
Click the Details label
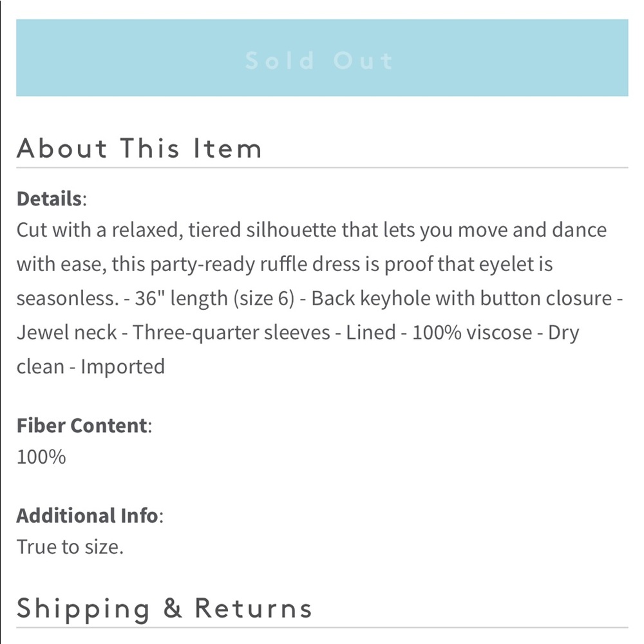pos(50,198)
